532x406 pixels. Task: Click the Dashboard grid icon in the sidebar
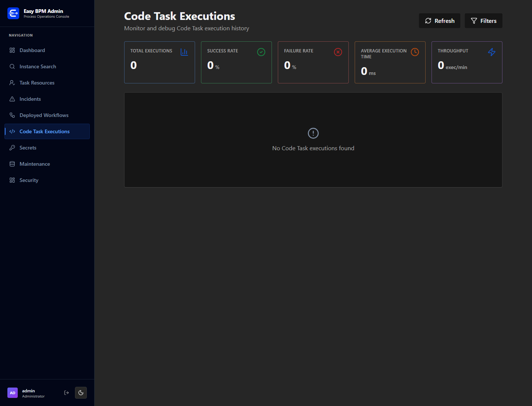(x=12, y=50)
